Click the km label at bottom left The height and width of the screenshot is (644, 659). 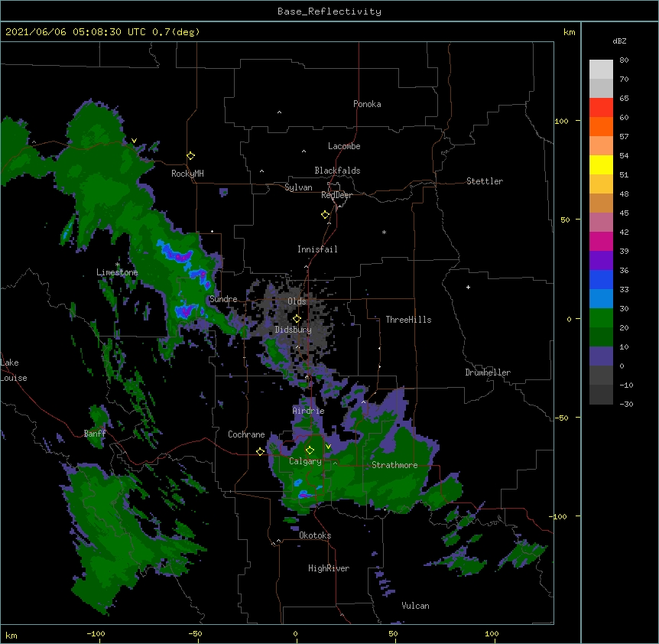coord(11,635)
